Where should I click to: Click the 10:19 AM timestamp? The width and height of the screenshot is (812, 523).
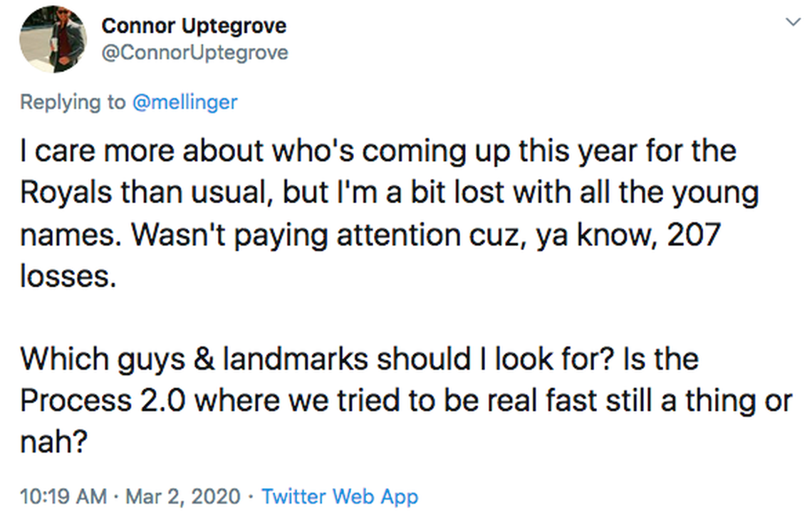[63, 496]
